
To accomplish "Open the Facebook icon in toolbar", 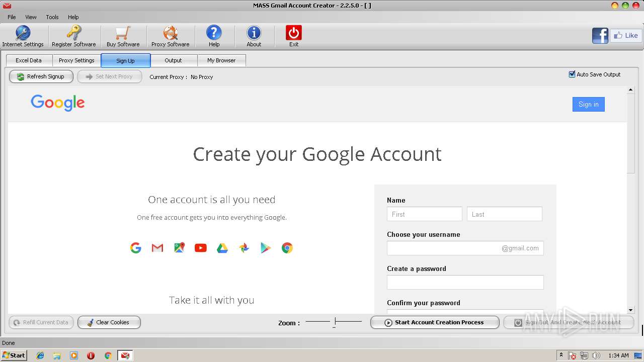I will (x=600, y=36).
